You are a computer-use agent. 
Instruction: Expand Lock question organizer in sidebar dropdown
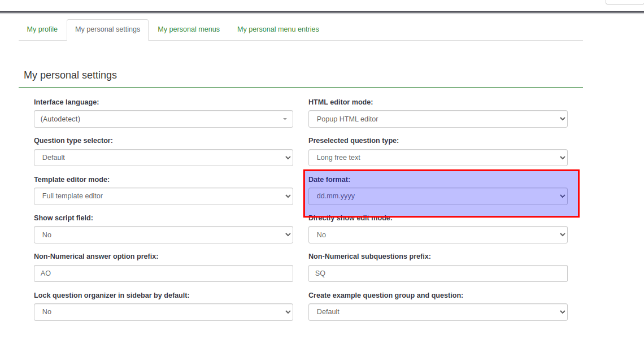pyautogui.click(x=163, y=312)
